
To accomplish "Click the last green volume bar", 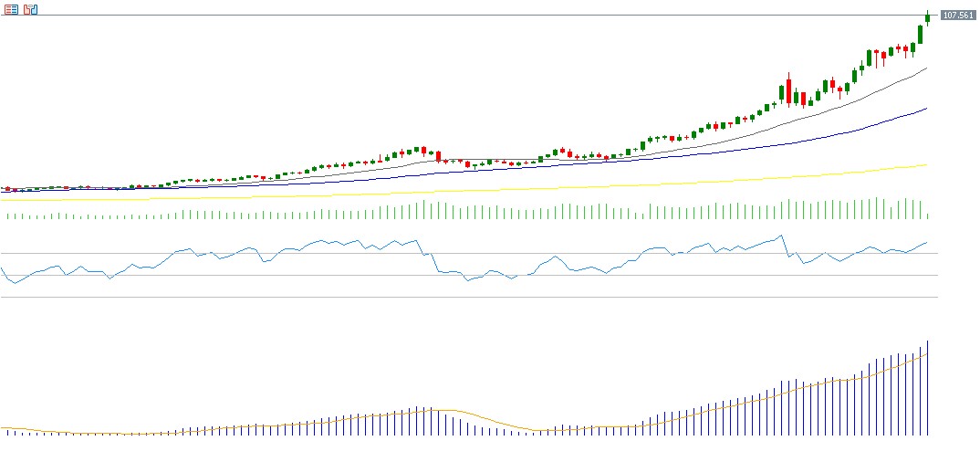I will pos(927,216).
